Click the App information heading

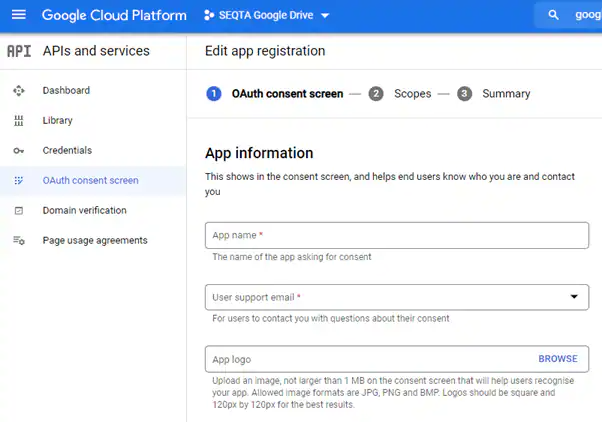(x=259, y=153)
